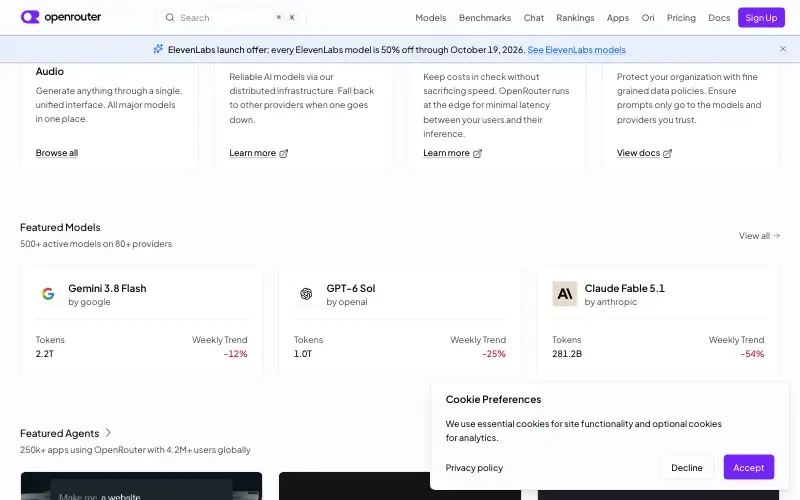
Task: Click the Featured Models heading
Action: click(x=60, y=227)
